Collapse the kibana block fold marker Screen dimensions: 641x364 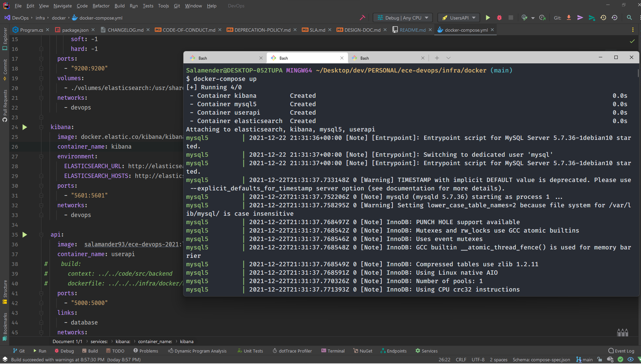tap(41, 127)
